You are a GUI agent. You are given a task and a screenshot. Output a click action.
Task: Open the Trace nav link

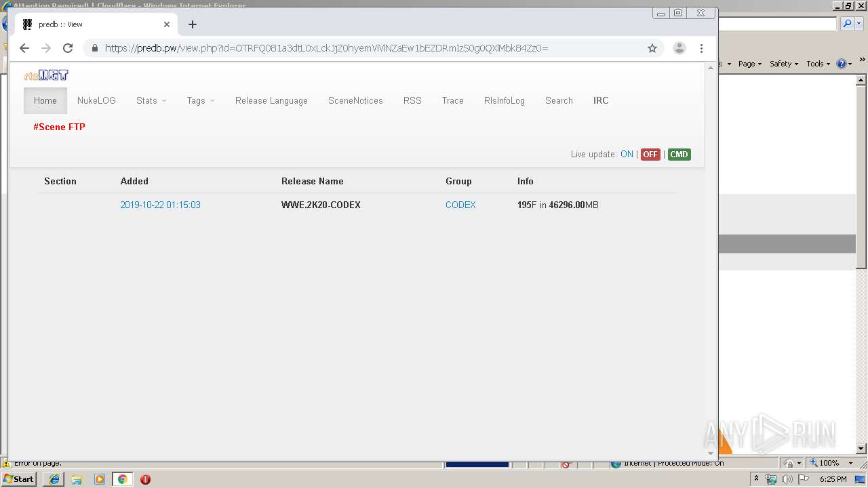(452, 100)
